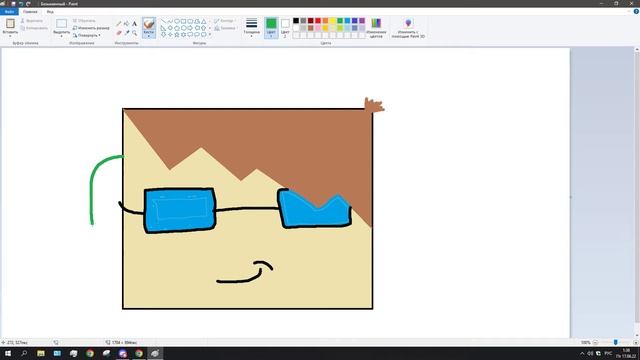Viewport: 640px width, 360px height.
Task: Choose the triangle shape in shapes gallery
Action: coord(204,21)
